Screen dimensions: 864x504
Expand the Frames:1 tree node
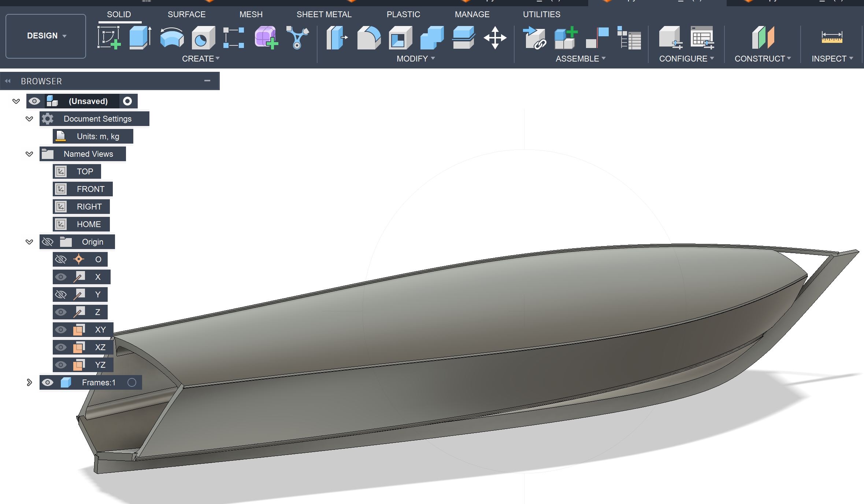coord(29,382)
